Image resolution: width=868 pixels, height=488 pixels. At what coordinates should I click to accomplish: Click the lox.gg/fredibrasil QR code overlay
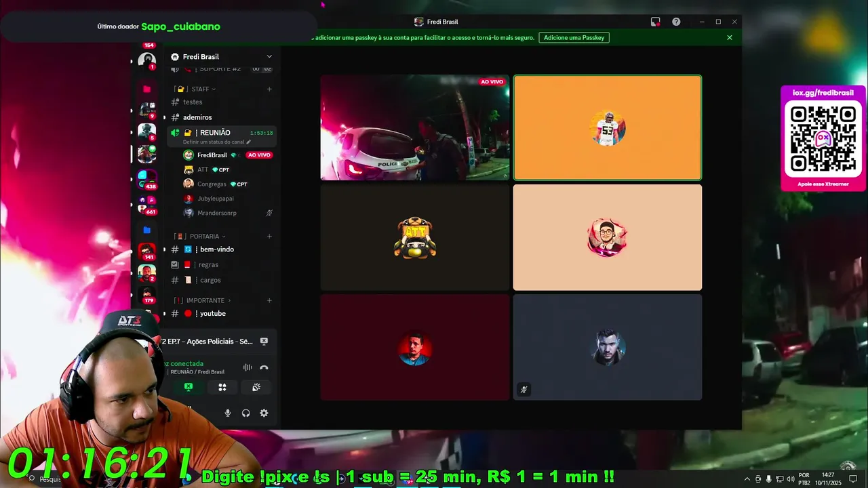(x=823, y=138)
